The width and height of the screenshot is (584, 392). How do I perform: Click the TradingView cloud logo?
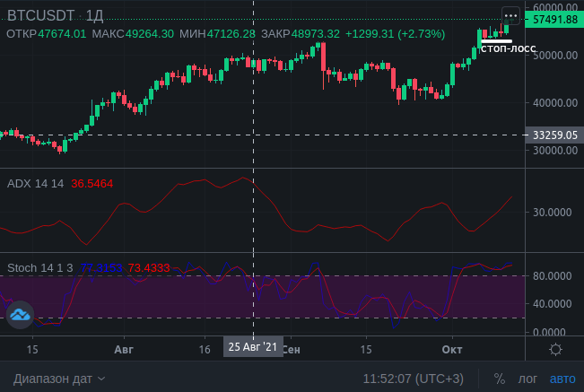pos(20,315)
